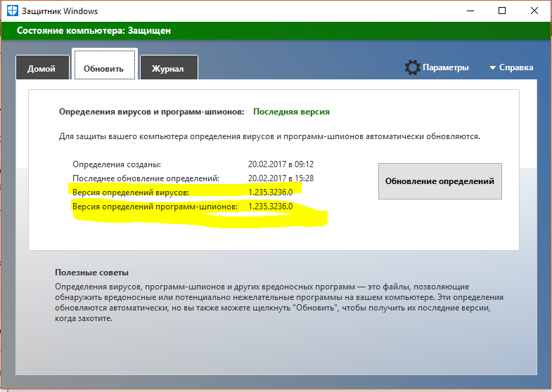
Task: Click the virus definitions version number value
Action: [x=270, y=192]
